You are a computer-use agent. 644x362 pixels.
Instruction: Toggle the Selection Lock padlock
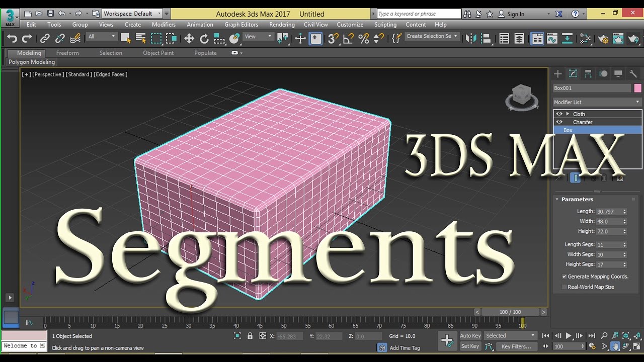250,336
